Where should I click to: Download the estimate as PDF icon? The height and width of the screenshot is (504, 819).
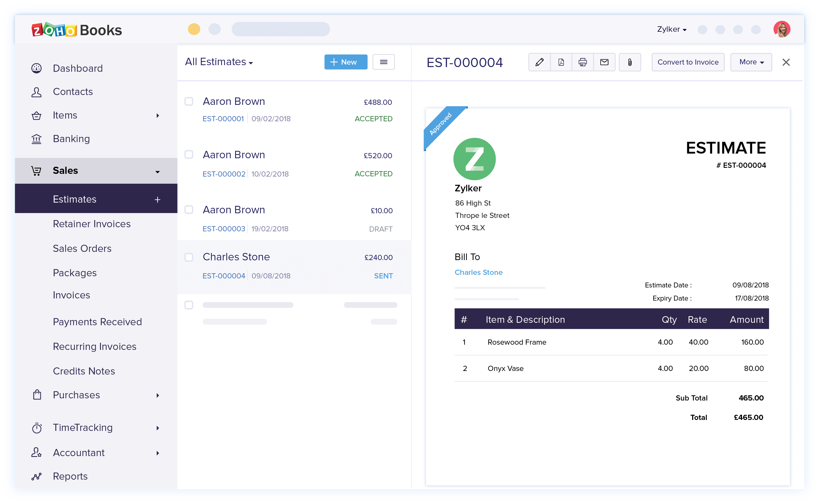tap(561, 62)
